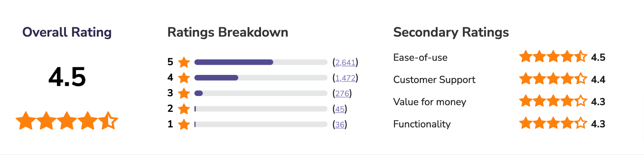This screenshot has height=157, width=644.
Task: Click the star icon beside rating 2
Action: click(x=184, y=109)
